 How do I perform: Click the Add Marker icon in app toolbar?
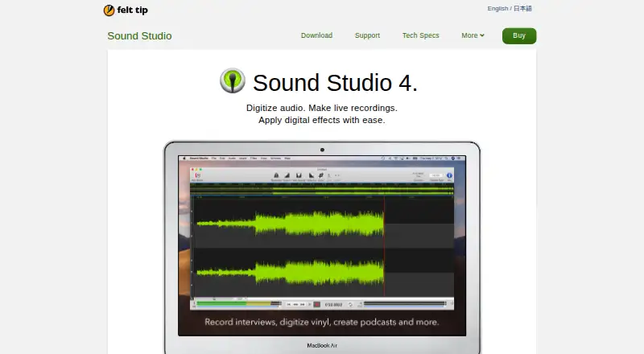click(x=197, y=175)
